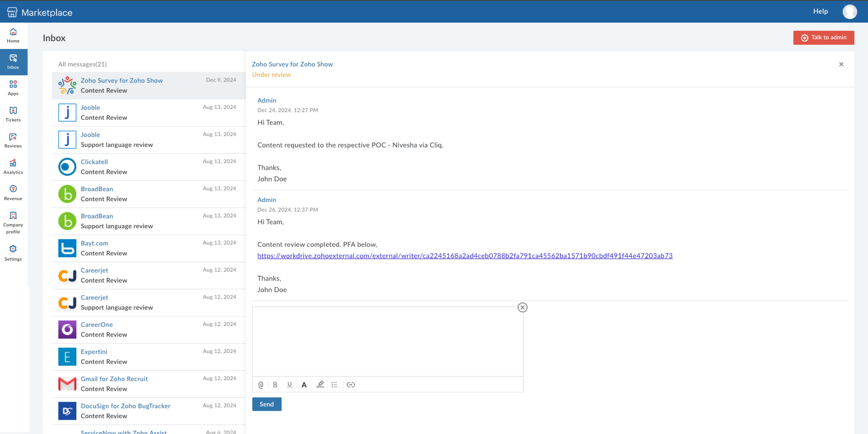Insert a hyperlink in reply

[350, 385]
